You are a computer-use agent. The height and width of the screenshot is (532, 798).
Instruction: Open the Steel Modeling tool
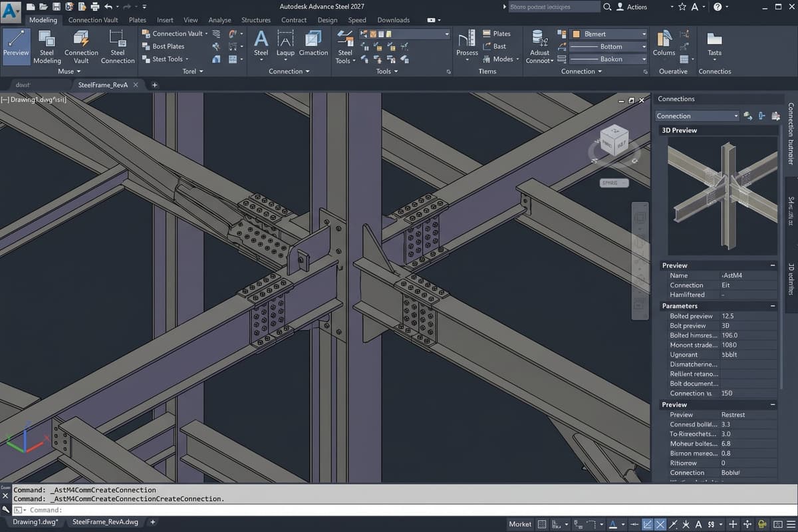tap(47, 46)
